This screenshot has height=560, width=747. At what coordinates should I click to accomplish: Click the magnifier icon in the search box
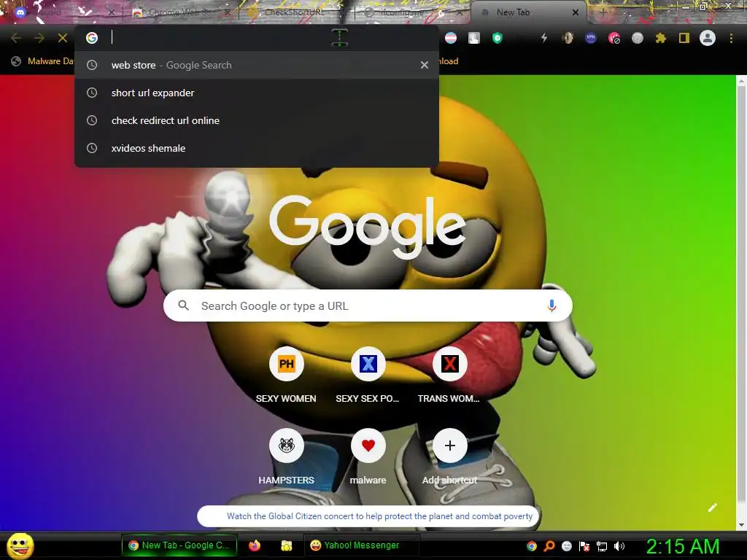coord(183,306)
